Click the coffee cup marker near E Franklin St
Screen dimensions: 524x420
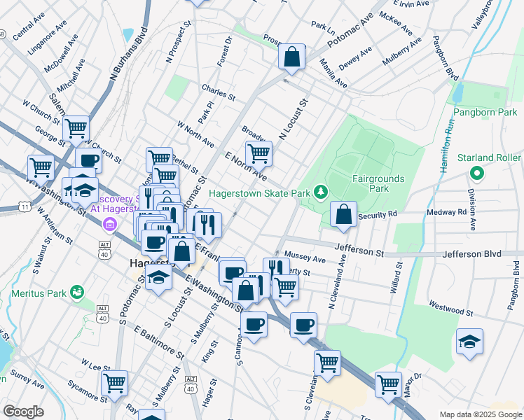(233, 272)
